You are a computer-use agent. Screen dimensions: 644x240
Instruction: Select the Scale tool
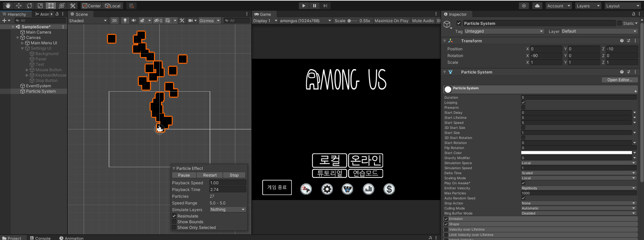[x=40, y=6]
